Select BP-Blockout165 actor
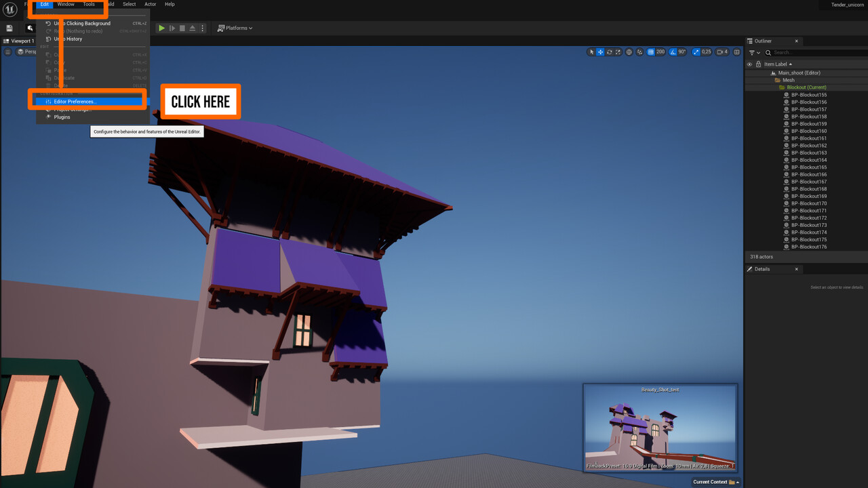Image resolution: width=868 pixels, height=488 pixels. [808, 167]
